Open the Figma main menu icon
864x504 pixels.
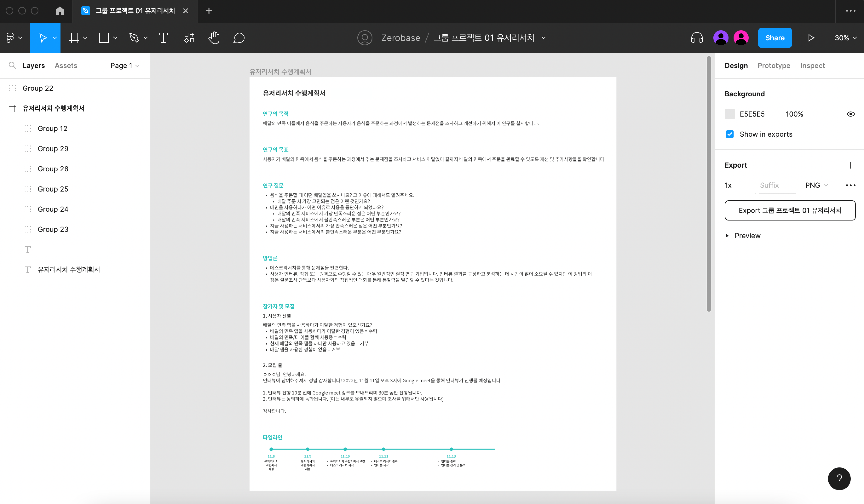click(10, 38)
